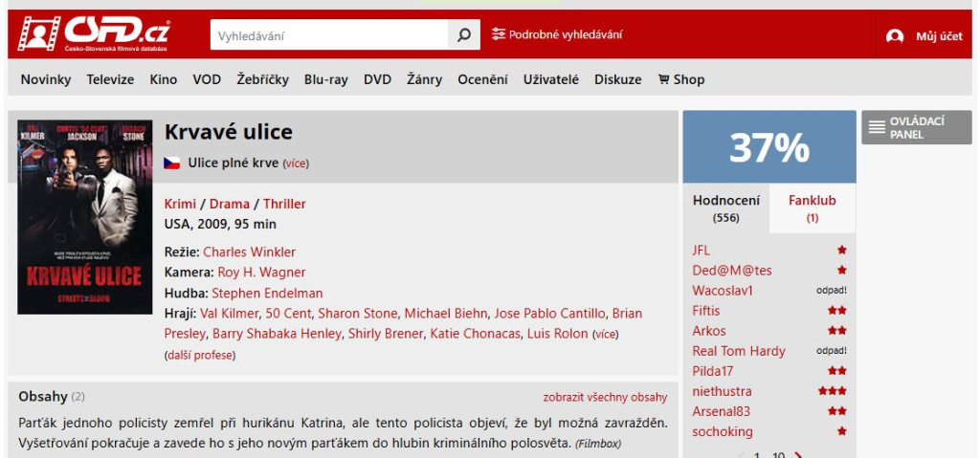The height and width of the screenshot is (458, 980).
Task: Open actress Sharon Stone's page
Action: point(358,313)
